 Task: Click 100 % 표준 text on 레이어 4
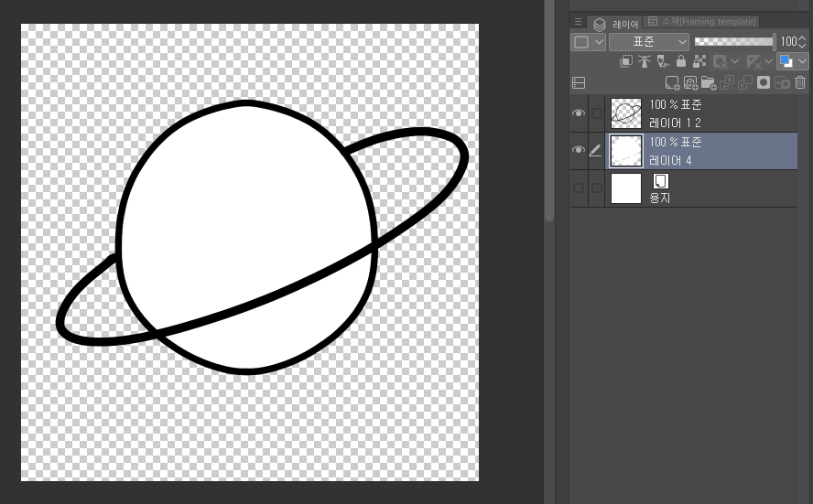click(675, 142)
